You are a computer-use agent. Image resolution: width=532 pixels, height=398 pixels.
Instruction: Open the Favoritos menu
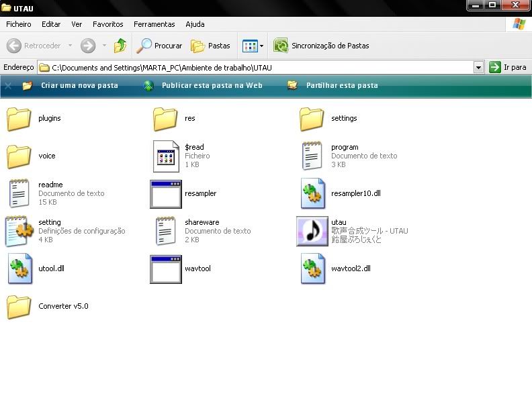click(108, 24)
